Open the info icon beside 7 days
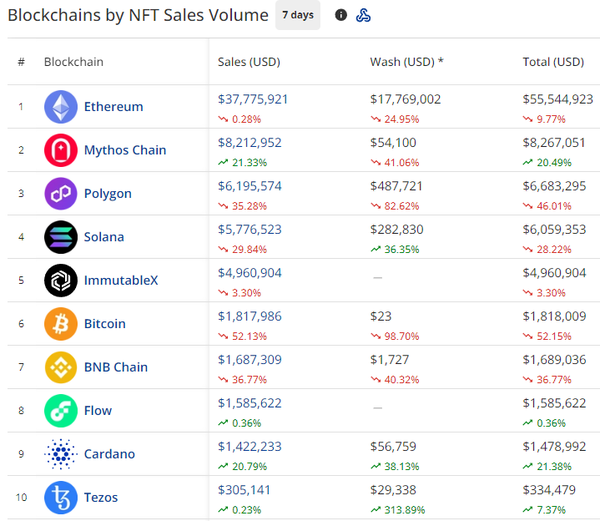Image resolution: width=600 pixels, height=521 pixels. pyautogui.click(x=341, y=15)
